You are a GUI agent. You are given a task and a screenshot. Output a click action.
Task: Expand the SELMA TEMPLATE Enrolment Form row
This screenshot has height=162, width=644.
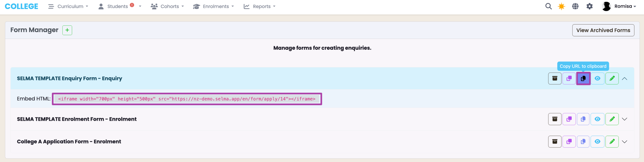coord(624,119)
